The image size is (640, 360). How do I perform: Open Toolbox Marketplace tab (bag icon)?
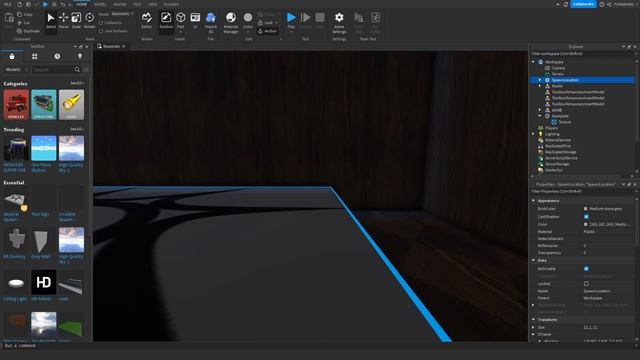(12, 56)
